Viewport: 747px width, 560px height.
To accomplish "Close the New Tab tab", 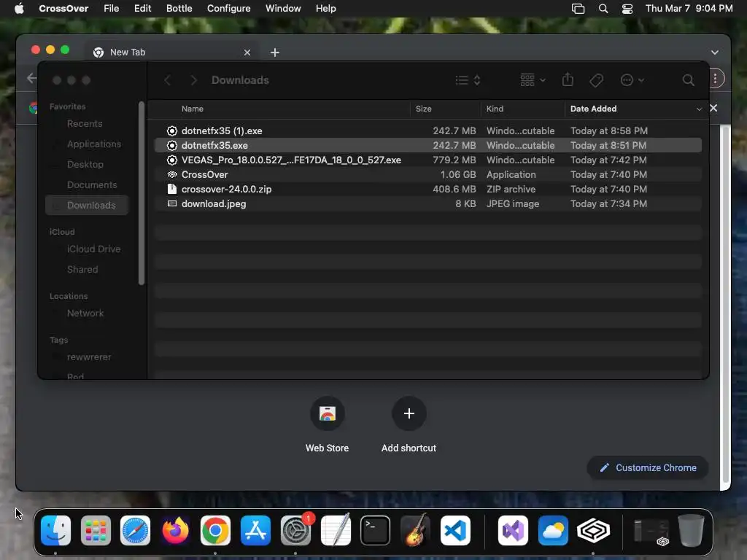I will (x=247, y=52).
